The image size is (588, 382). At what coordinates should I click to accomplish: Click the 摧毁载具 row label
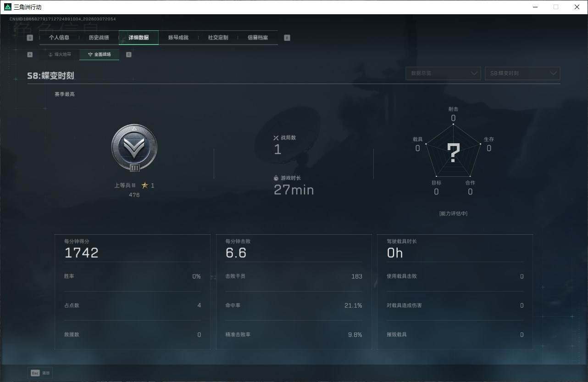[x=397, y=335]
